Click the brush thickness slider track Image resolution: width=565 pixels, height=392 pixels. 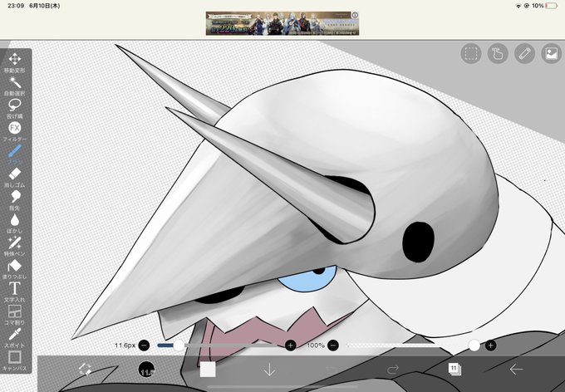click(221, 345)
